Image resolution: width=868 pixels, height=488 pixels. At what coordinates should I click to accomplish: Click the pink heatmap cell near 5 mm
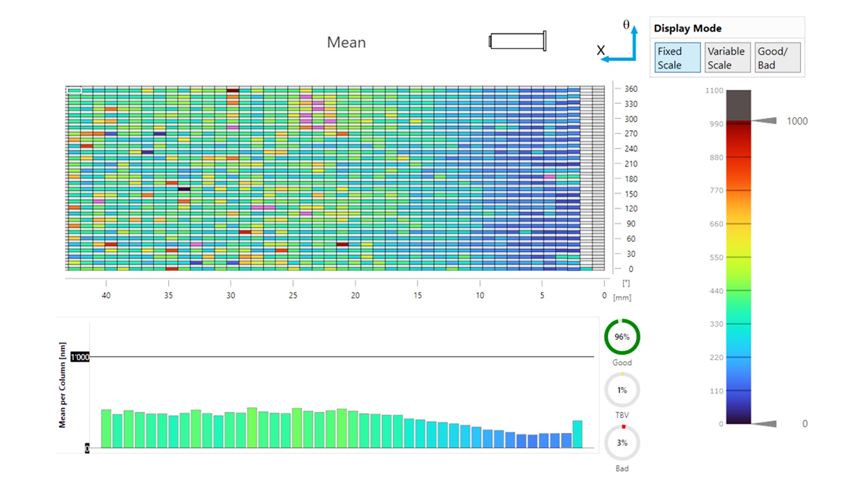click(549, 177)
